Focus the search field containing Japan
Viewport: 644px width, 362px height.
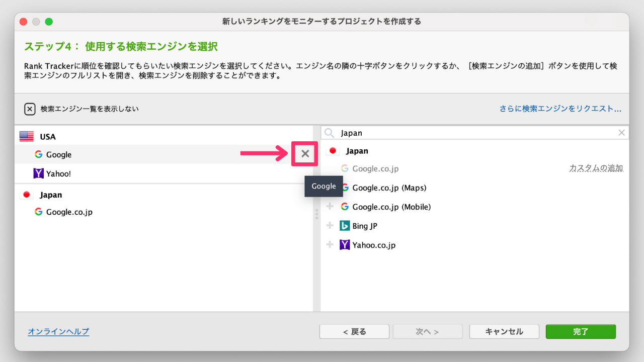pos(475,133)
